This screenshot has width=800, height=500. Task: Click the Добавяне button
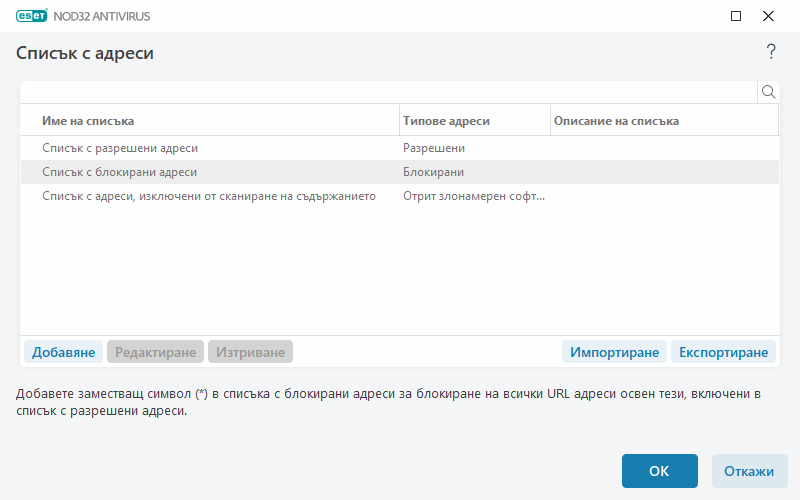click(x=63, y=352)
